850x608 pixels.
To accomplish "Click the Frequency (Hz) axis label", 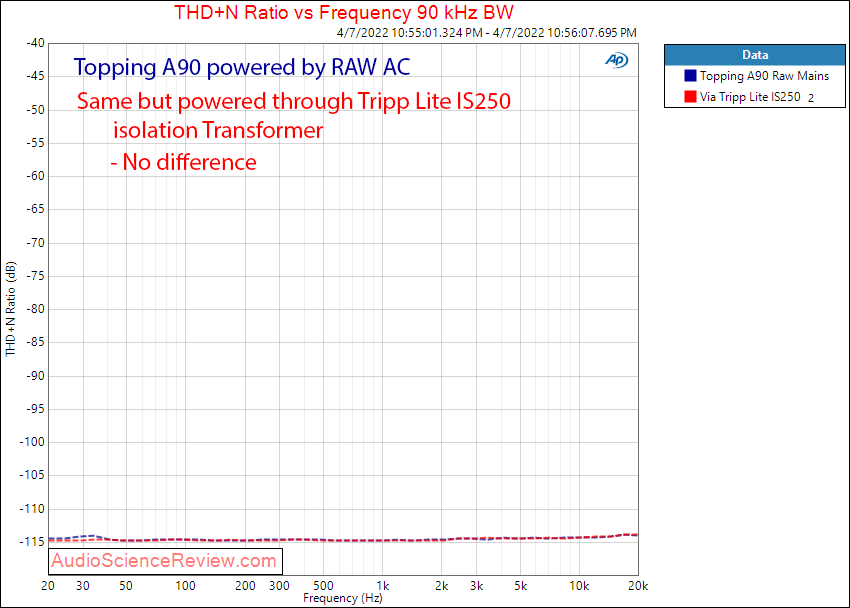I will tap(343, 598).
